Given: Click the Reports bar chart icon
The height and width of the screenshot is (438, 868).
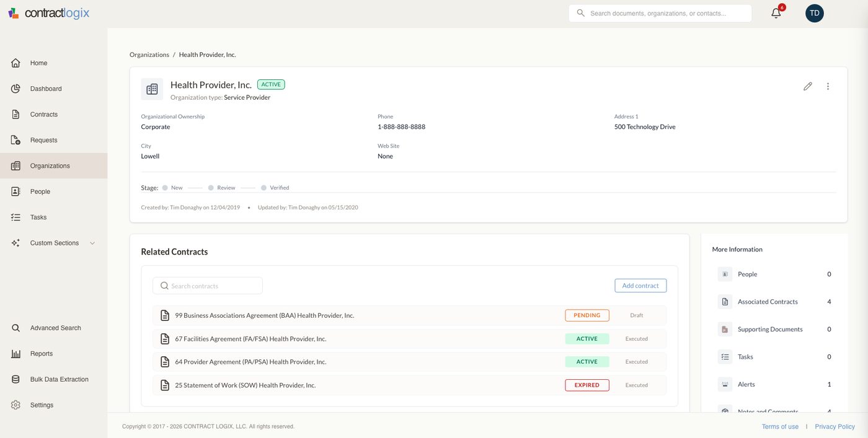Looking at the screenshot, I should coord(15,354).
